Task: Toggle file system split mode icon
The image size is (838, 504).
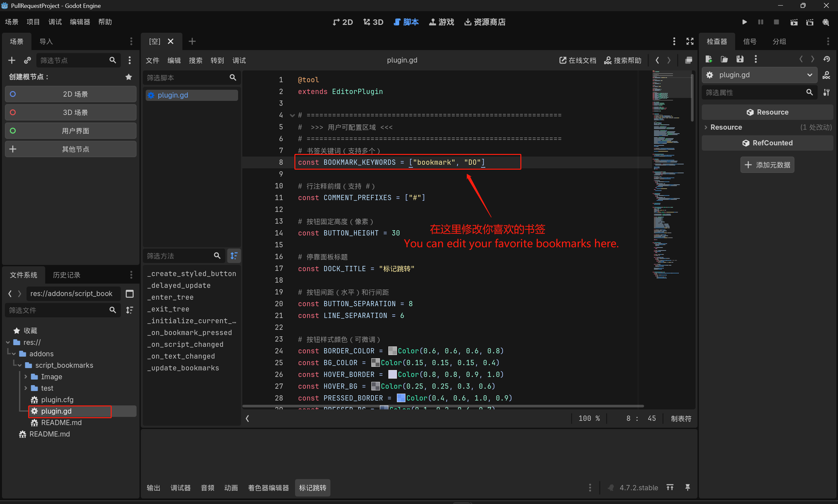Action: pos(130,293)
